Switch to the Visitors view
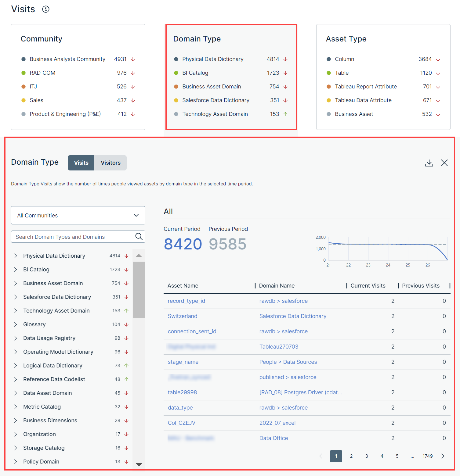 (x=110, y=163)
